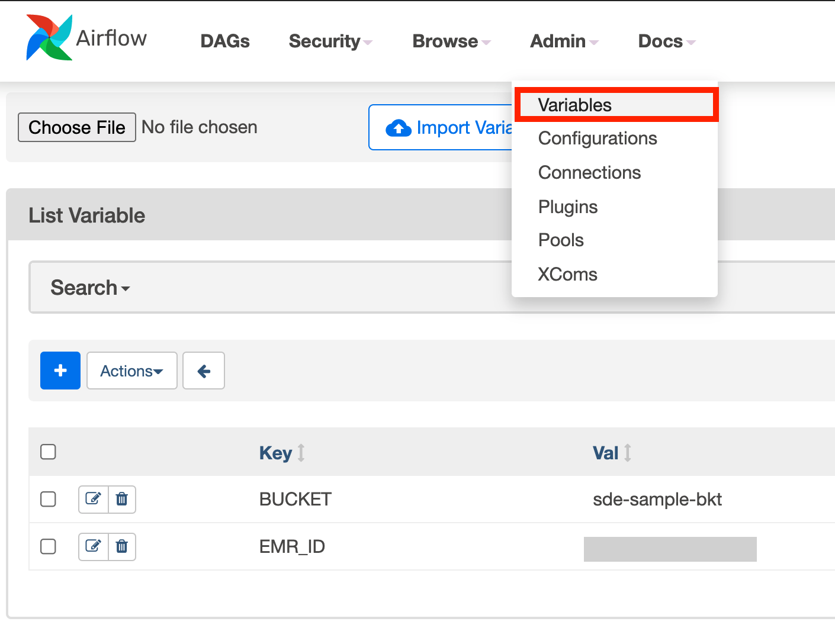
Task: Click the List Variable heading
Action: pos(87,215)
